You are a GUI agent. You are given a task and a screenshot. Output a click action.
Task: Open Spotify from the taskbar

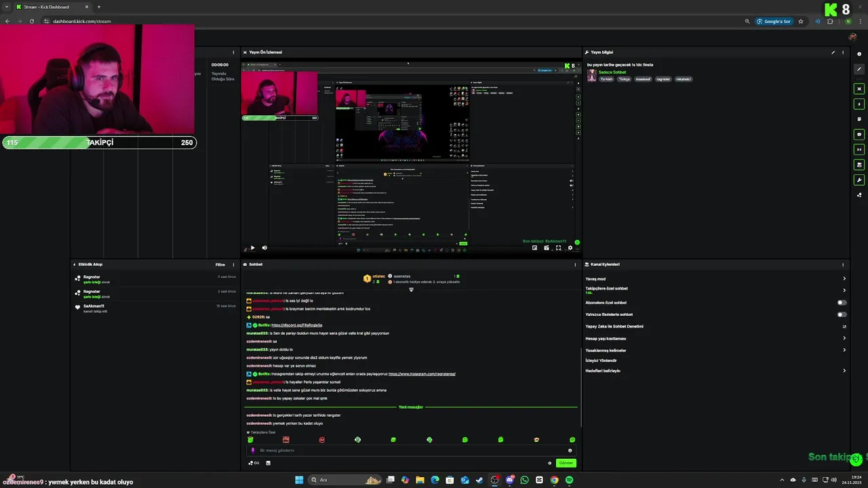tap(569, 480)
